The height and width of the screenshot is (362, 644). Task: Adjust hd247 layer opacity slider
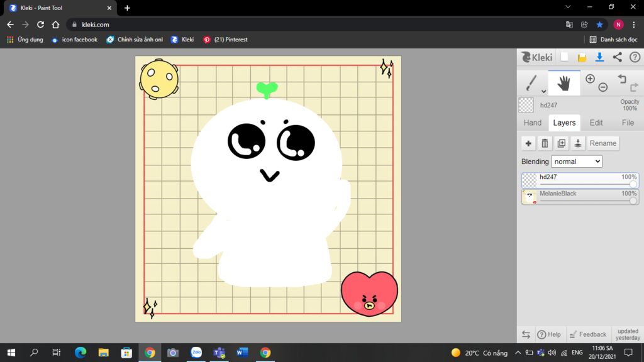tap(588, 184)
